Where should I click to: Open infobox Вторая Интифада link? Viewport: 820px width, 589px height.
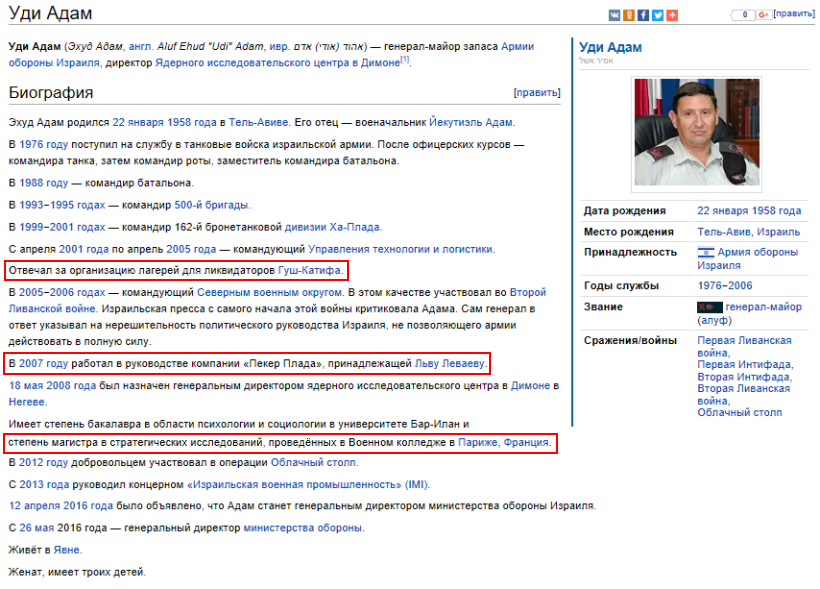click(743, 377)
